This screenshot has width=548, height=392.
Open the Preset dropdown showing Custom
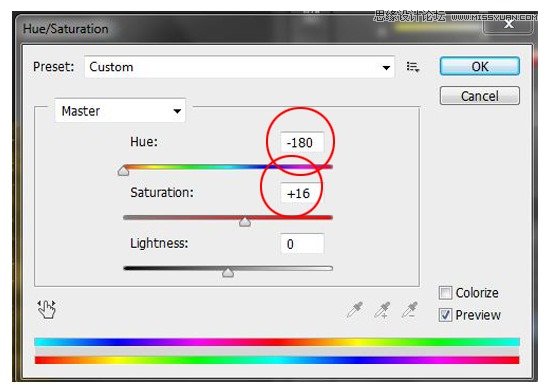[x=239, y=67]
